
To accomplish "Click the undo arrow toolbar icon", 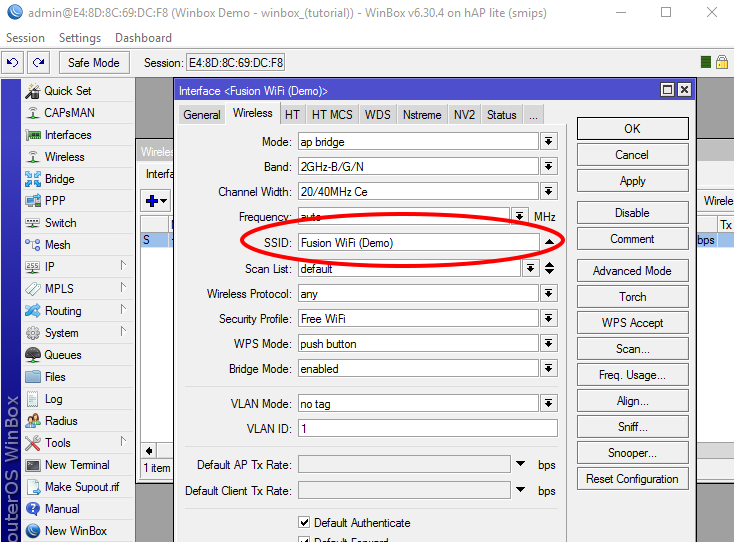I will point(13,63).
